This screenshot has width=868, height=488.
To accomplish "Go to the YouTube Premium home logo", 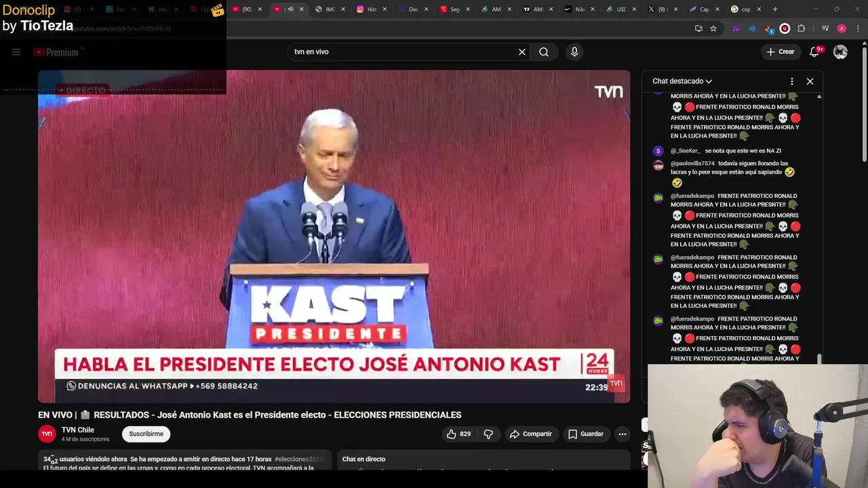I will pos(56,52).
